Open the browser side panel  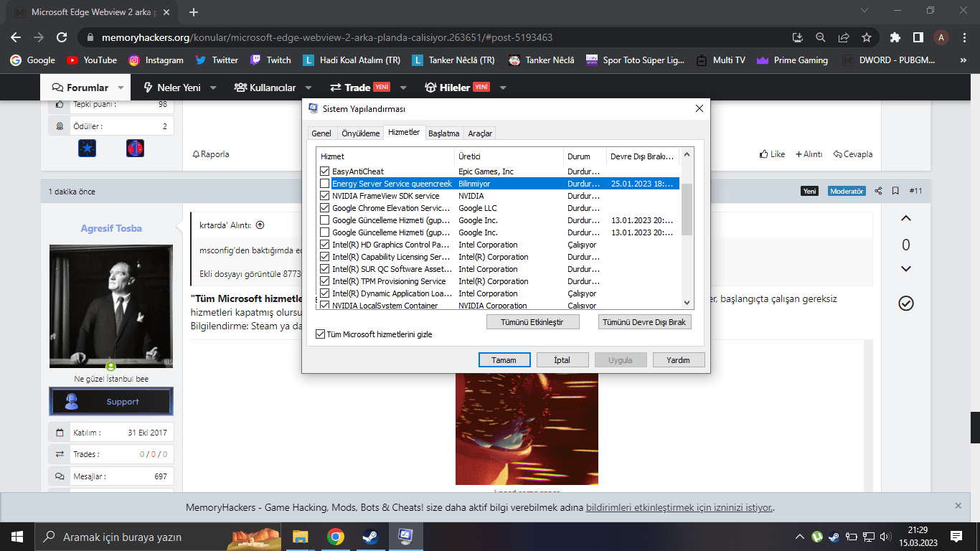pos(918,37)
